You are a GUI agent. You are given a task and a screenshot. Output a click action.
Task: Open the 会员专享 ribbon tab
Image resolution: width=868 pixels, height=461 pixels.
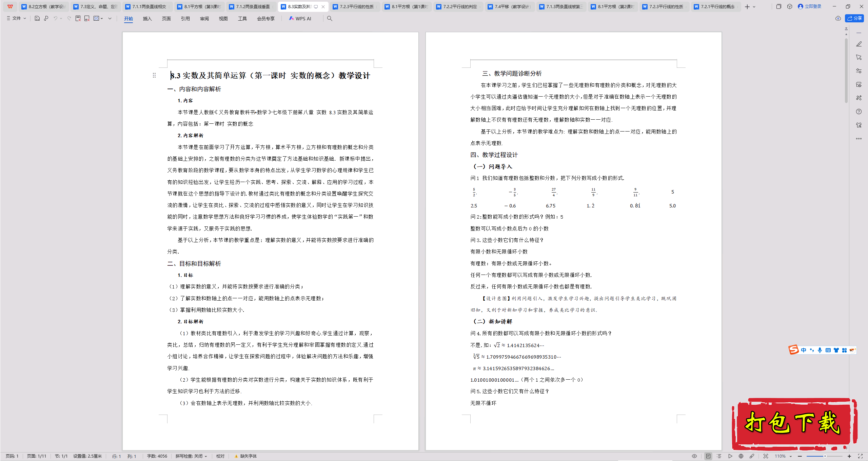coord(266,19)
